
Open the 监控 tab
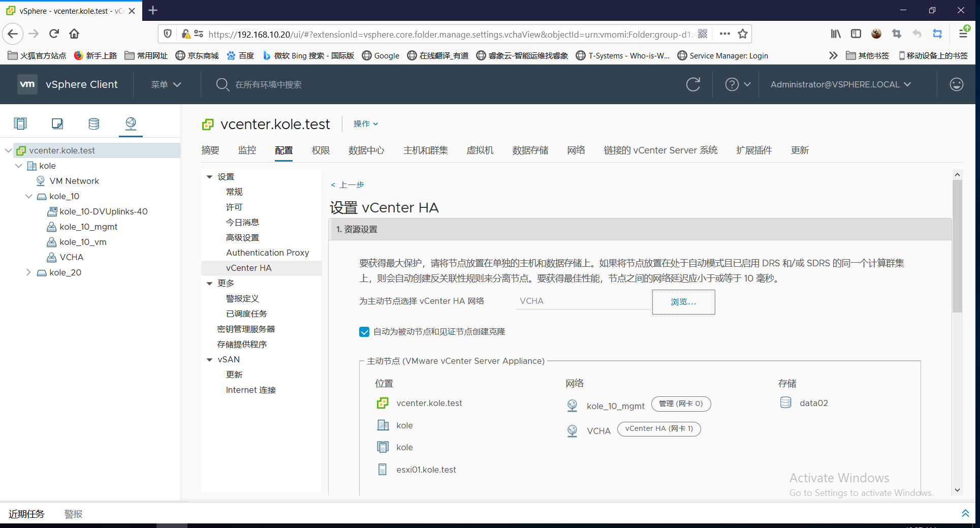[x=247, y=150]
